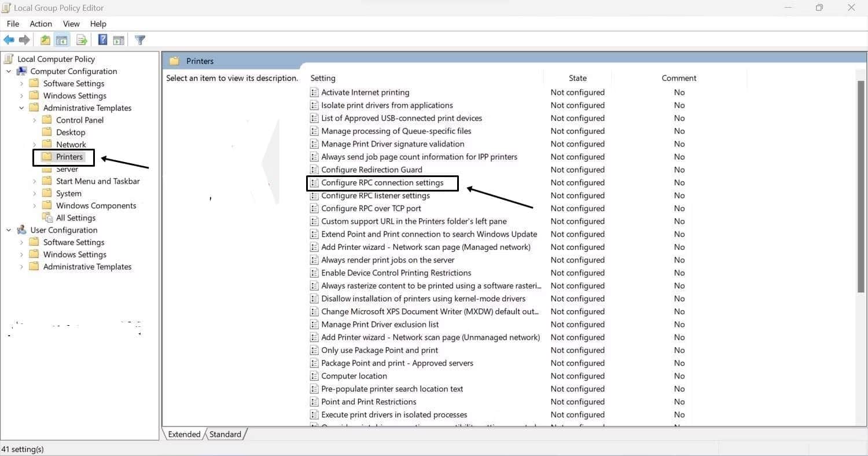Click the Filter funnel toolbar icon
Image resolution: width=868 pixels, height=456 pixels.
click(139, 40)
